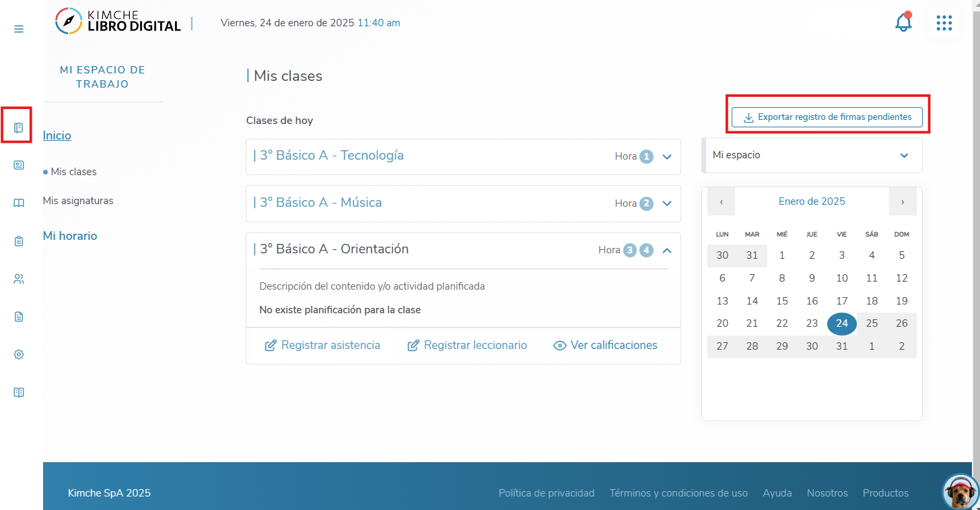Click the 3° Básico A - Tecnología title
The height and width of the screenshot is (510, 980).
332,156
